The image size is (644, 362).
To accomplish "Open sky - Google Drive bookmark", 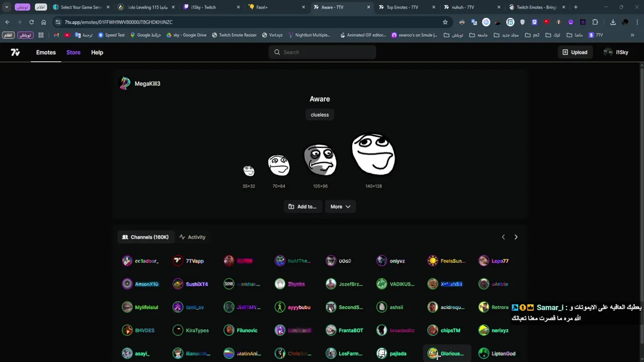I will (x=186, y=35).
